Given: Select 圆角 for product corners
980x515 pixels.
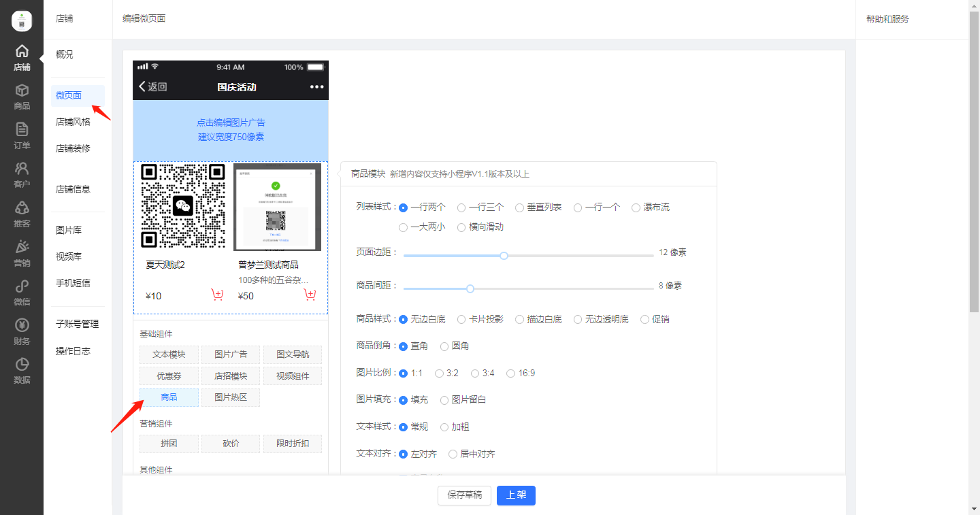Looking at the screenshot, I should [444, 346].
